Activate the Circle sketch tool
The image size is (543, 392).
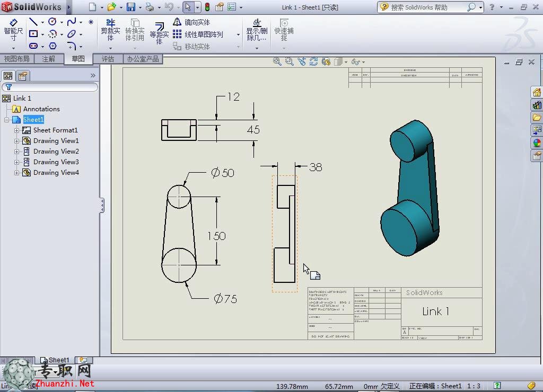coord(52,22)
